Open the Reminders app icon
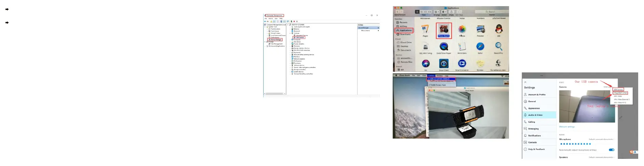The height and width of the screenshot is (166, 644). click(x=462, y=46)
